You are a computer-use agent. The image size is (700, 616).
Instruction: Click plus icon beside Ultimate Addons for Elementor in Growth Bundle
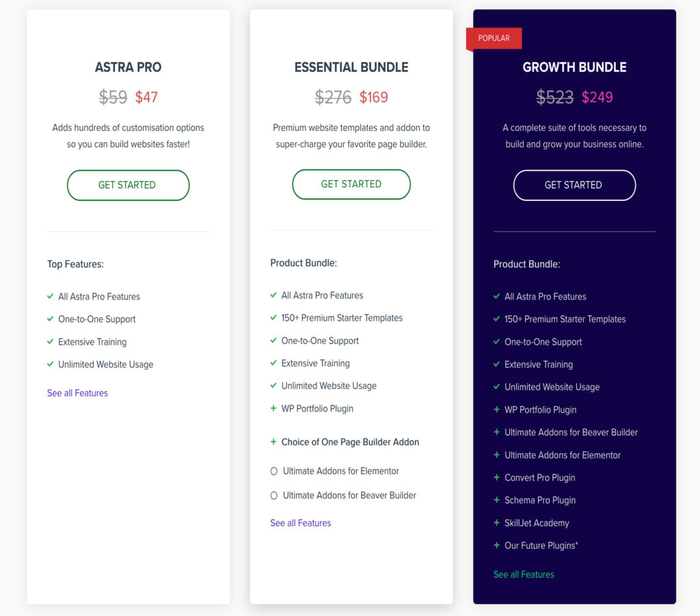[x=496, y=455]
